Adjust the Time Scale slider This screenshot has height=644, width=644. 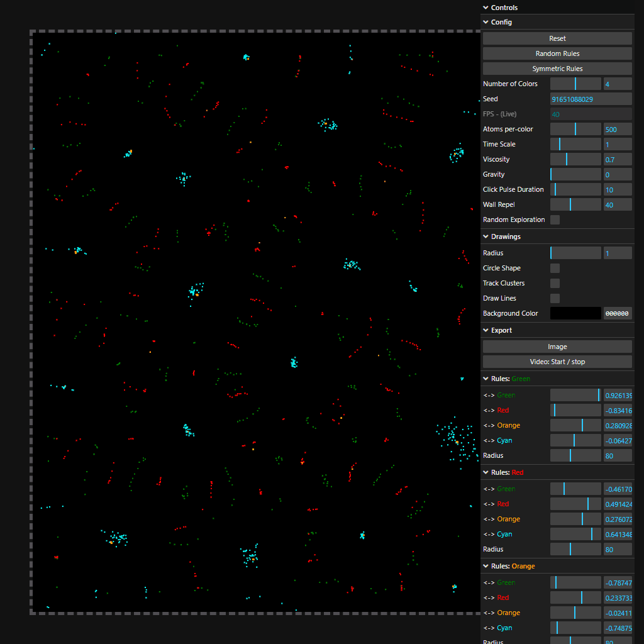(x=575, y=144)
